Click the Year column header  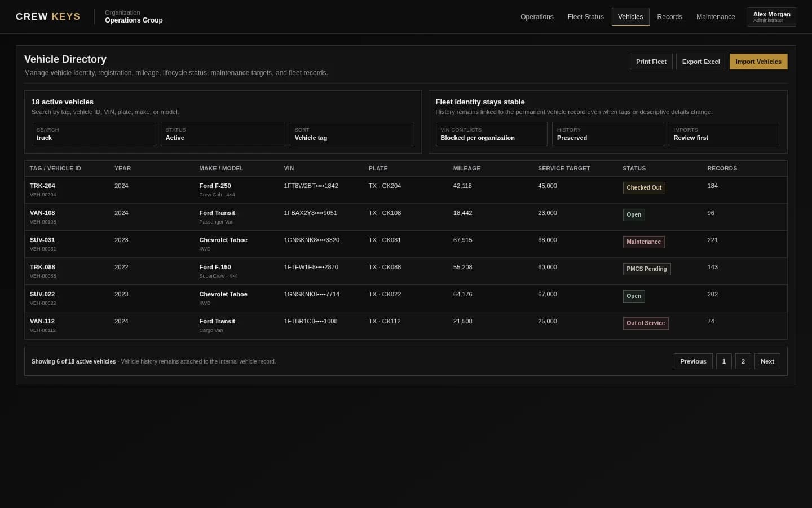[122, 168]
